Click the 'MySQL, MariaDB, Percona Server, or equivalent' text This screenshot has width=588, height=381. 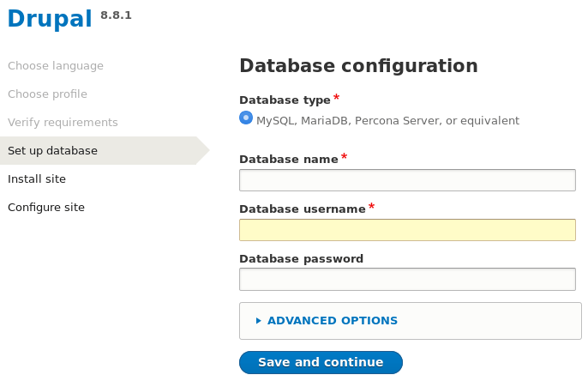[x=387, y=121]
